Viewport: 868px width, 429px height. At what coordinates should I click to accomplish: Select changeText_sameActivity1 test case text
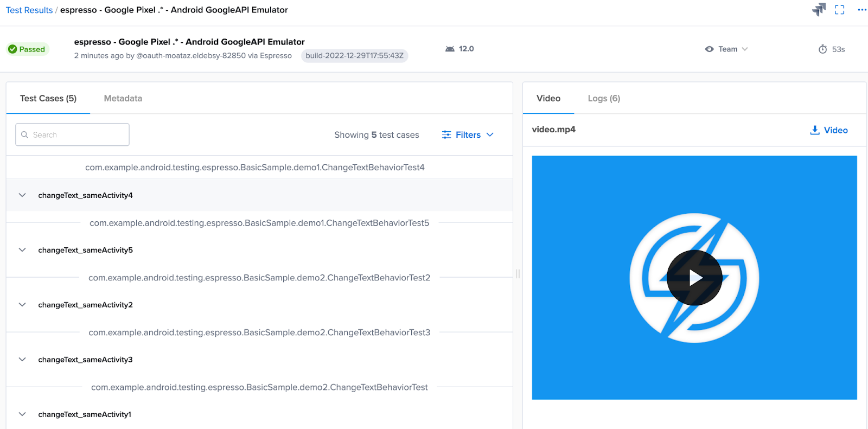(85, 414)
